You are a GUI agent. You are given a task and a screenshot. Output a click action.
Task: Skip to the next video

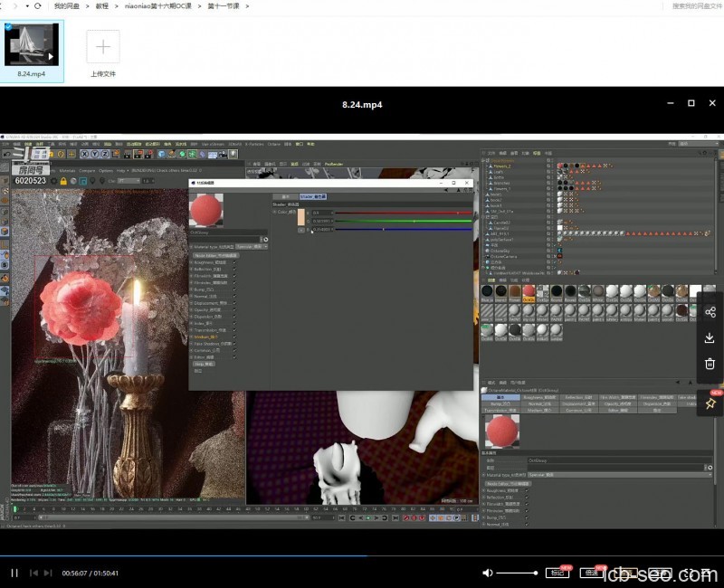pyautogui.click(x=49, y=573)
